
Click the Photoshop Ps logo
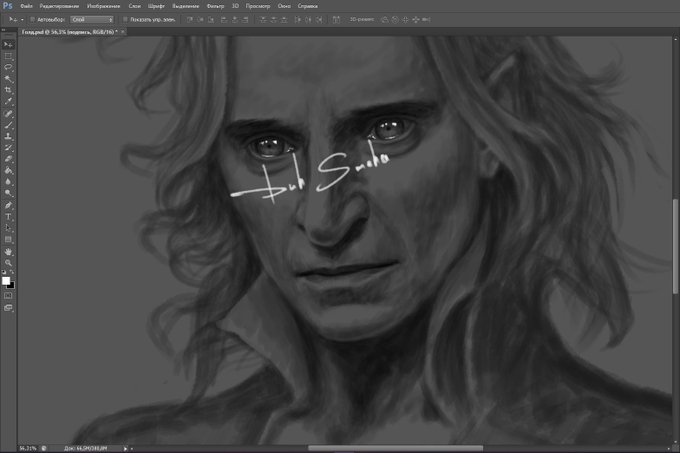(x=7, y=6)
